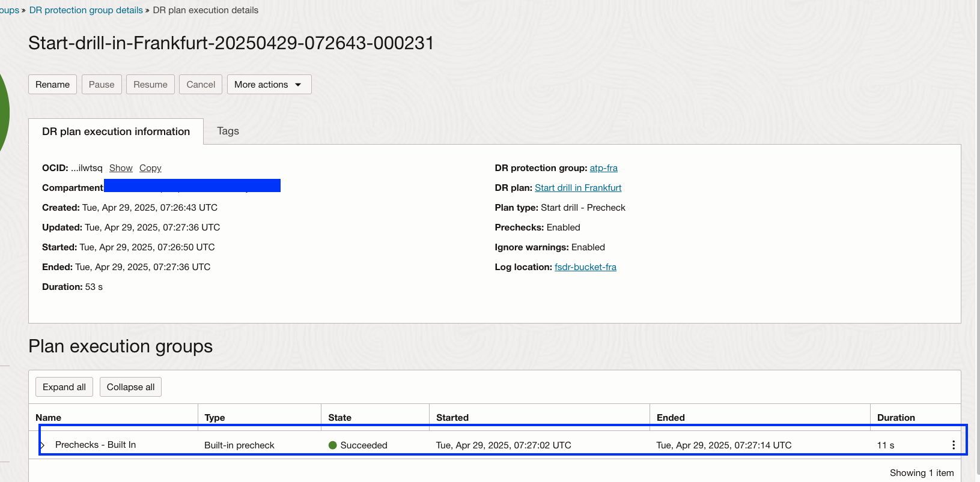This screenshot has width=980, height=482.
Task: Click the Rename button
Action: 52,85
